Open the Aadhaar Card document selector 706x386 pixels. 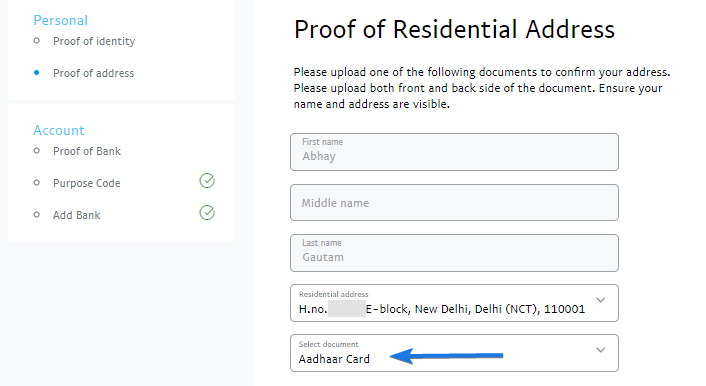(454, 353)
